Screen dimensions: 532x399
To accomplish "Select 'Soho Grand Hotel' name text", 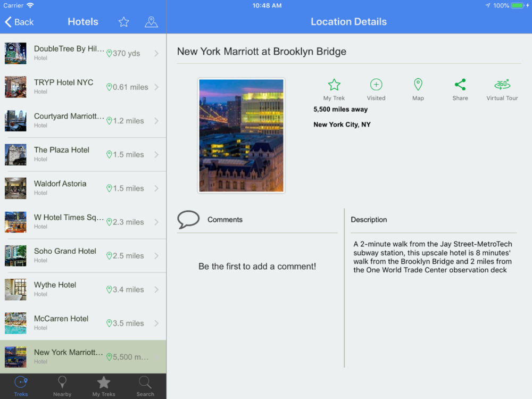I will tap(65, 251).
